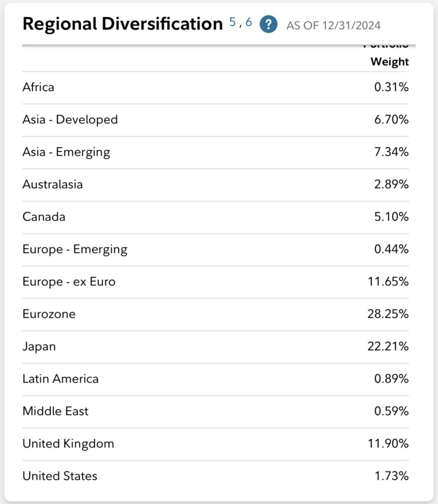Click the Weight column header
The width and height of the screenshot is (438, 504).
(389, 62)
